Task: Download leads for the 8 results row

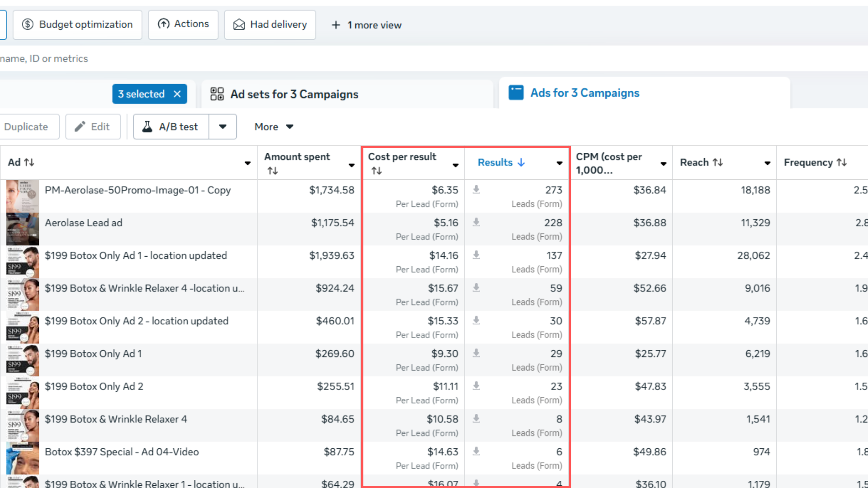Action: pos(476,419)
